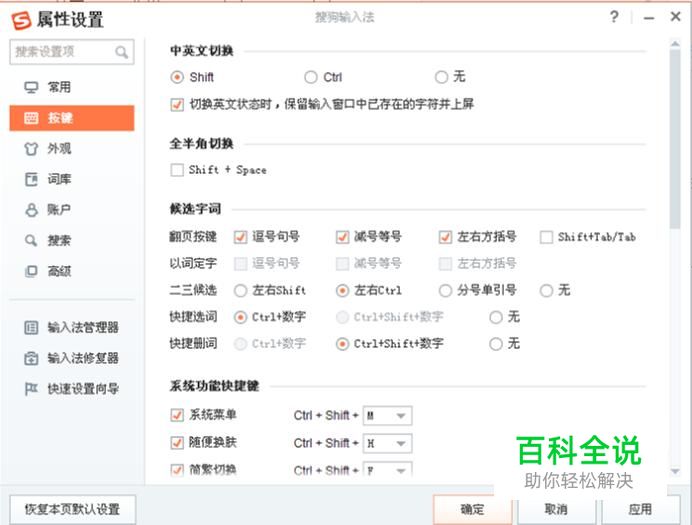The width and height of the screenshot is (692, 525).
Task: Enable Shift + Space 全半角切换 checkbox
Action: coord(177,170)
